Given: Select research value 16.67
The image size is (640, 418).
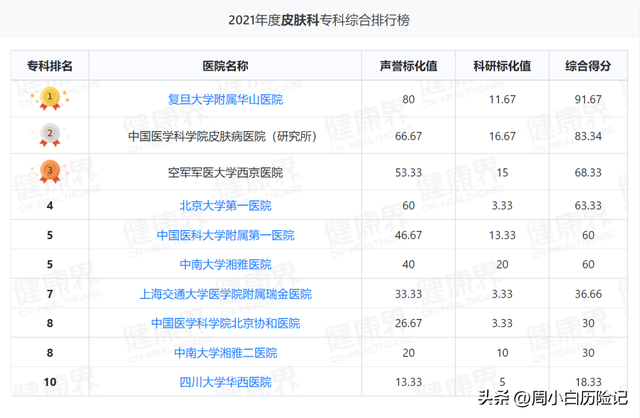Looking at the screenshot, I should pos(502,136).
